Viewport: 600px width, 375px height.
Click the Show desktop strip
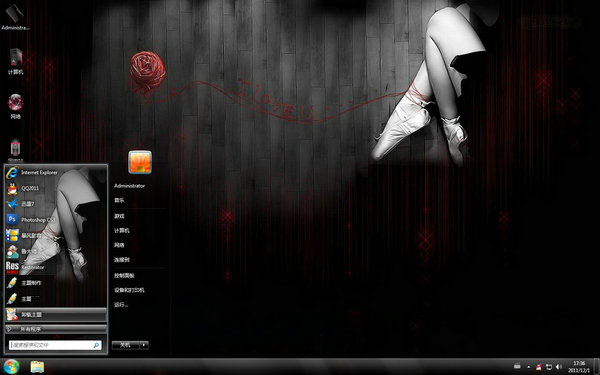597,367
